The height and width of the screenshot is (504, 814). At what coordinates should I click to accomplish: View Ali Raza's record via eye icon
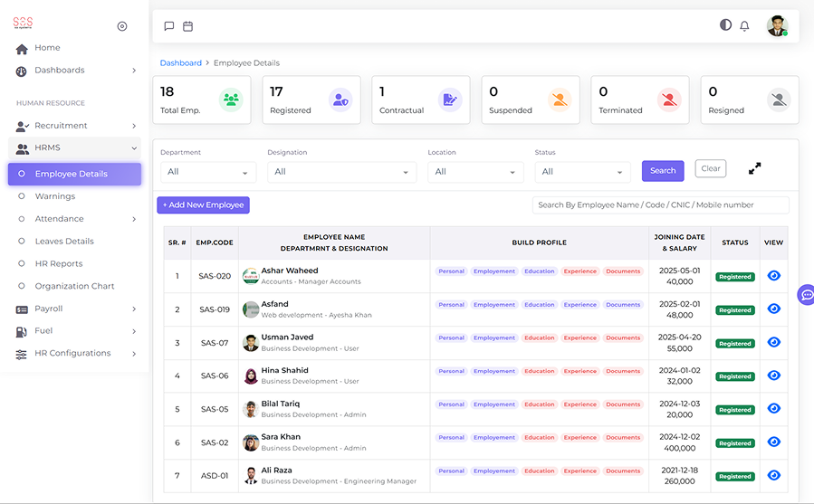coord(773,475)
